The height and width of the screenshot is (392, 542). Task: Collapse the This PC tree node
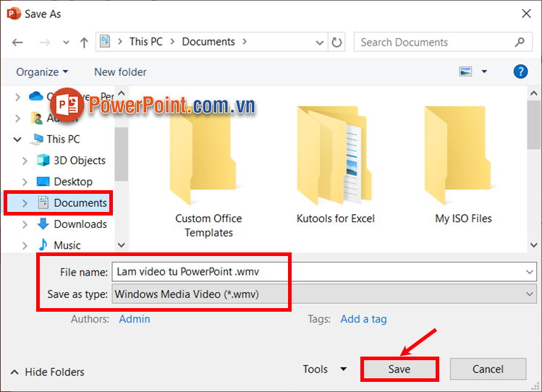(17, 139)
